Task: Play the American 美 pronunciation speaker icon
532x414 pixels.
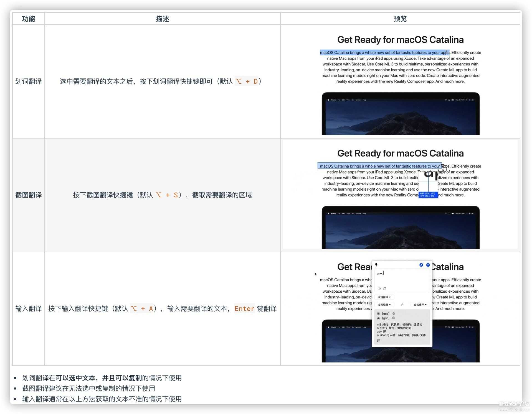Action: tap(394, 314)
